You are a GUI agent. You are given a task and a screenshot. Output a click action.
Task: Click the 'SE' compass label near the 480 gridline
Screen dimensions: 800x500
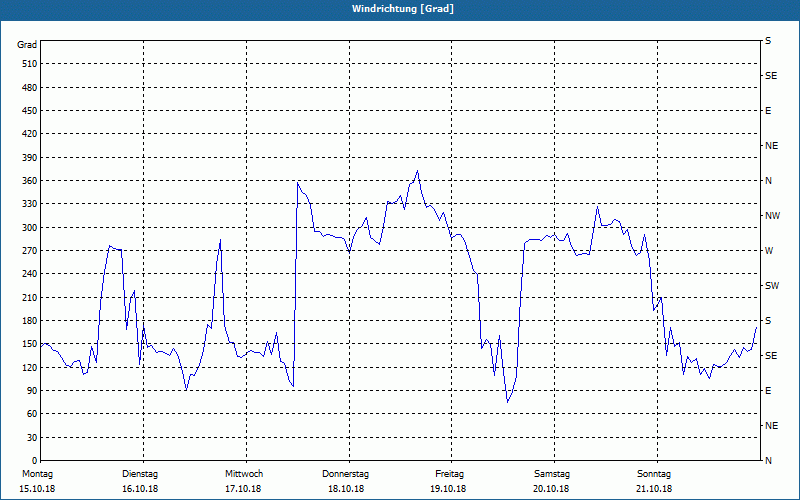(771, 76)
